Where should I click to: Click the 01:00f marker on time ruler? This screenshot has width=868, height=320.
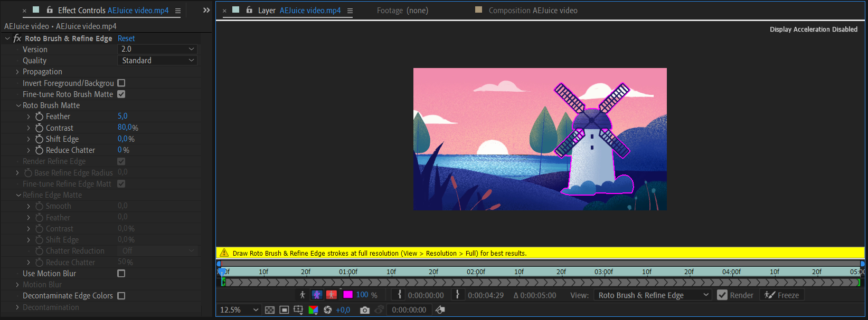[x=348, y=272]
